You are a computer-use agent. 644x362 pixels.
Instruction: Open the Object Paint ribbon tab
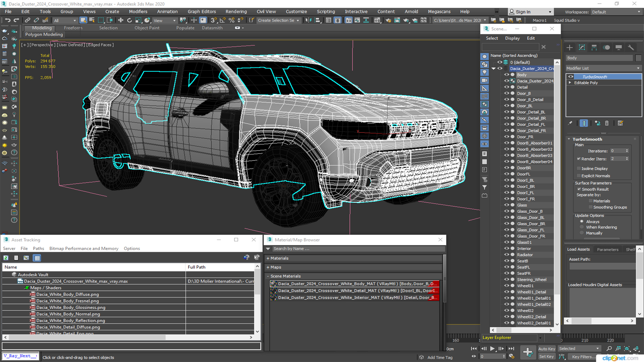click(147, 28)
